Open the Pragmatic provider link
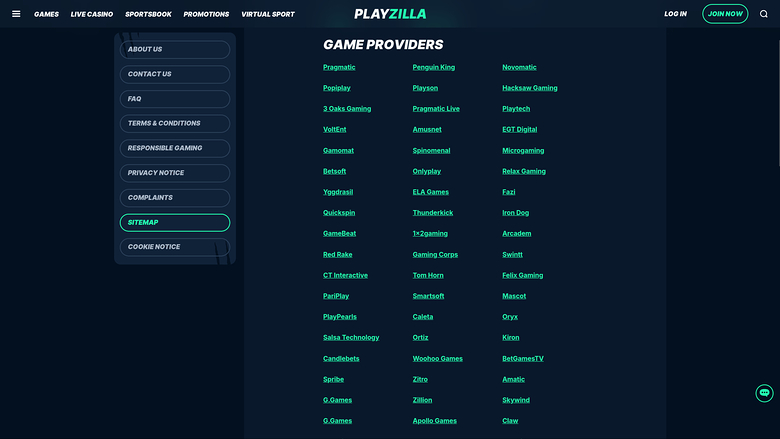Image resolution: width=780 pixels, height=439 pixels. click(339, 67)
